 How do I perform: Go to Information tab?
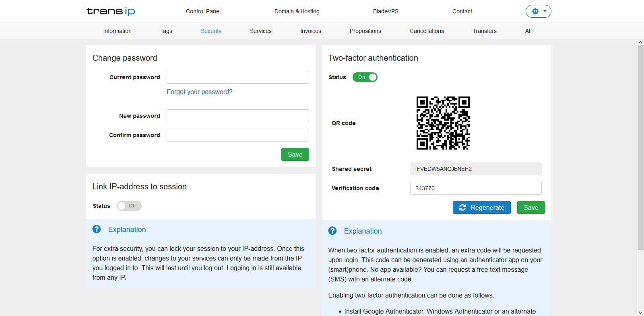point(117,31)
